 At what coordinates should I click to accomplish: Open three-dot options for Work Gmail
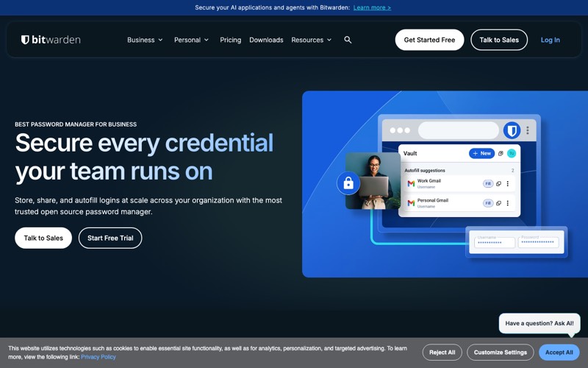[508, 183]
